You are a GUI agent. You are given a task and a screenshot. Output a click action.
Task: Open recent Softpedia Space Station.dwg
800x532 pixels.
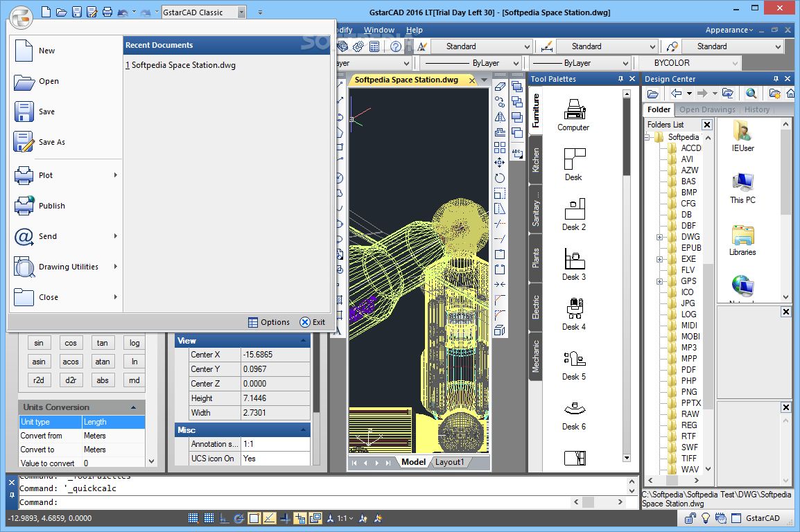181,65
